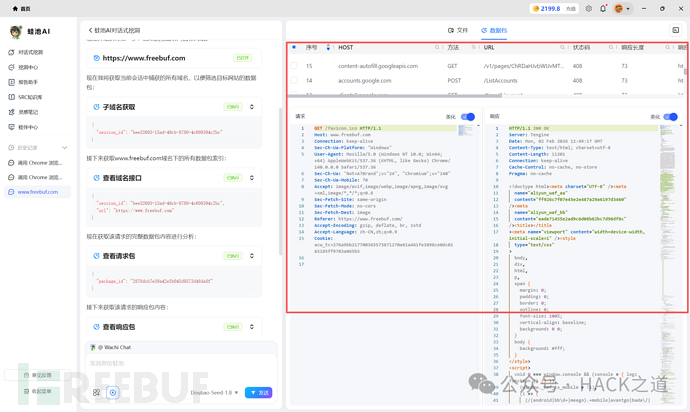Screen dimensions: 690x412
Task: Open the settings gear in title bar
Action: [x=589, y=8]
